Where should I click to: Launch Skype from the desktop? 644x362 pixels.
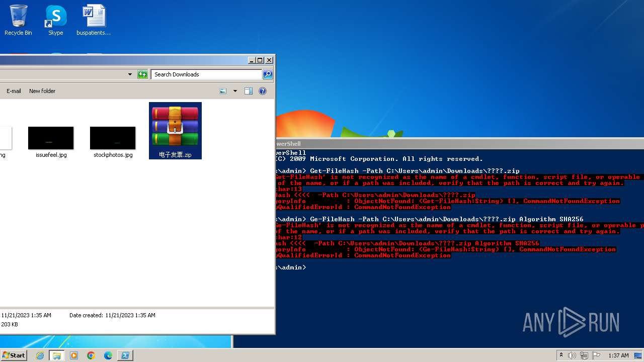(55, 20)
